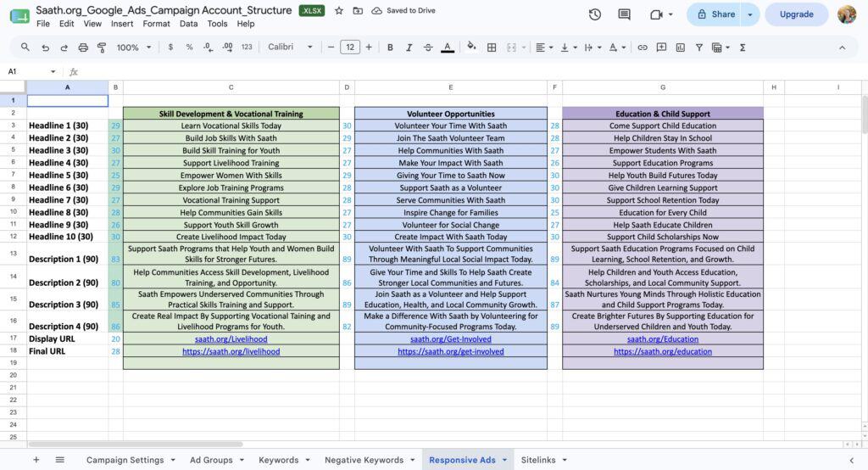The height and width of the screenshot is (470, 868).
Task: Open the https://saath.org/education link
Action: [663, 351]
